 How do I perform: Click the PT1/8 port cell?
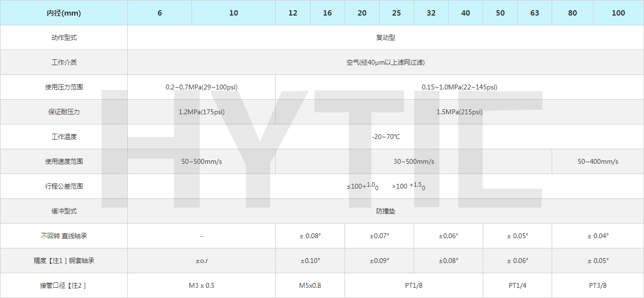414,285
